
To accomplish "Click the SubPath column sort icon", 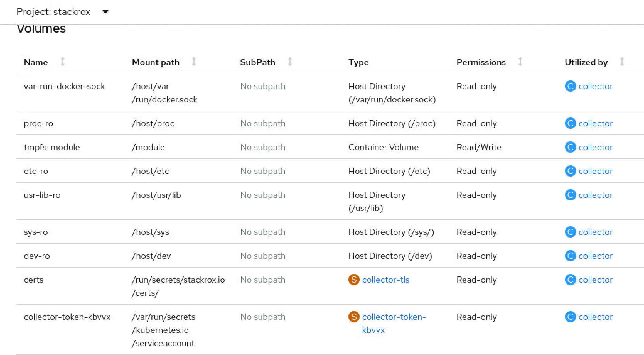I will coord(290,62).
